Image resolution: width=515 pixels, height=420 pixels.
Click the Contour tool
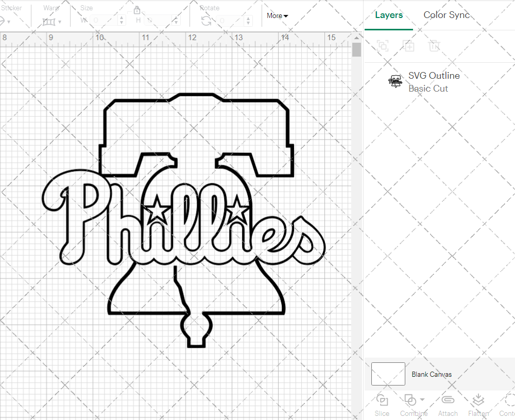[x=508, y=405]
